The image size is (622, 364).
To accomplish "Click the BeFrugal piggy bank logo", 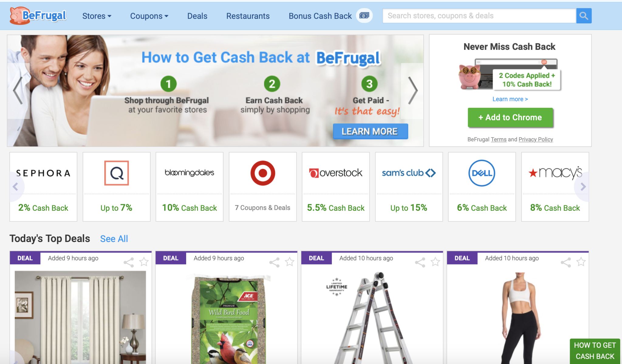I will tap(38, 15).
